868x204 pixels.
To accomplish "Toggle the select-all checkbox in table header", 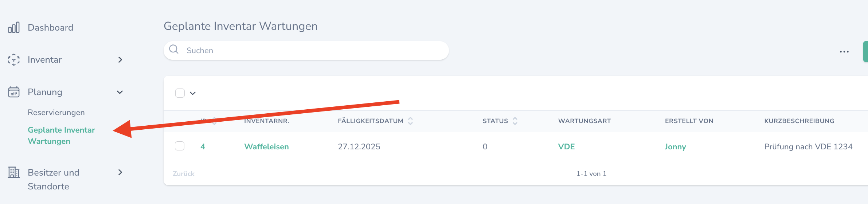I will coord(180,93).
